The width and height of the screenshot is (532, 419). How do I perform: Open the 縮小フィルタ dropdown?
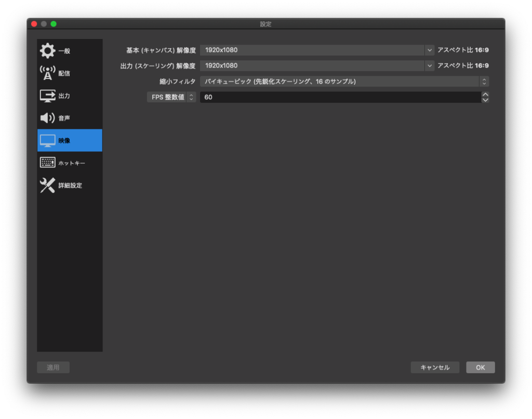(344, 82)
